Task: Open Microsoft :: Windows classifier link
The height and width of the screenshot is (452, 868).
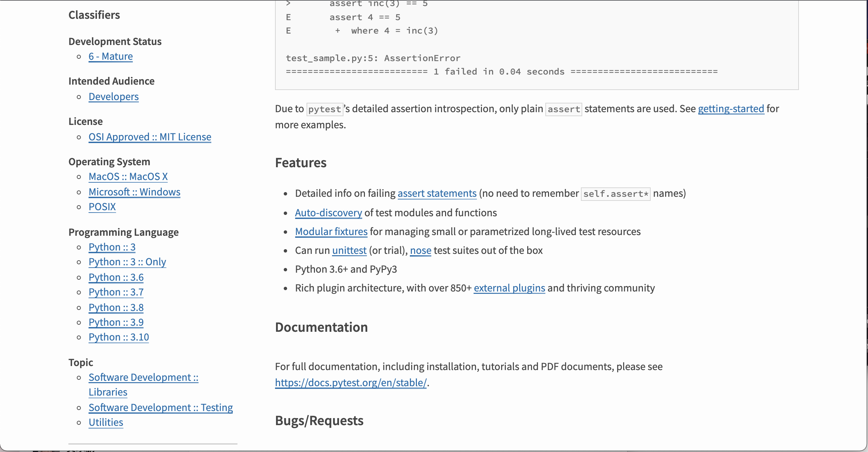Action: [134, 192]
